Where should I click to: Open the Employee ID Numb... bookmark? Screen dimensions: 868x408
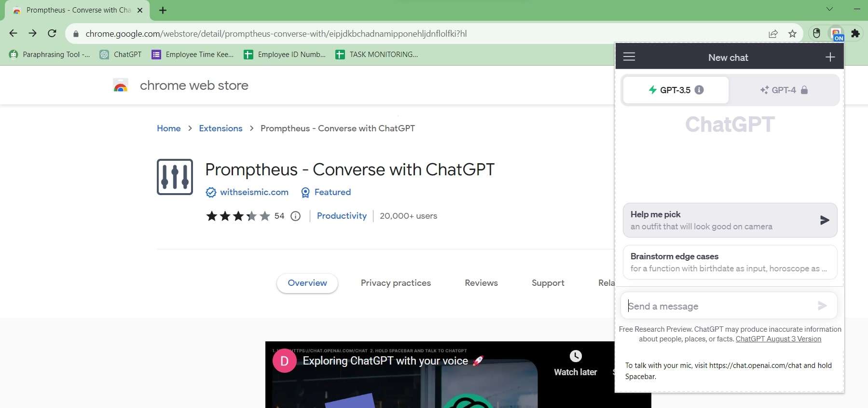click(285, 55)
